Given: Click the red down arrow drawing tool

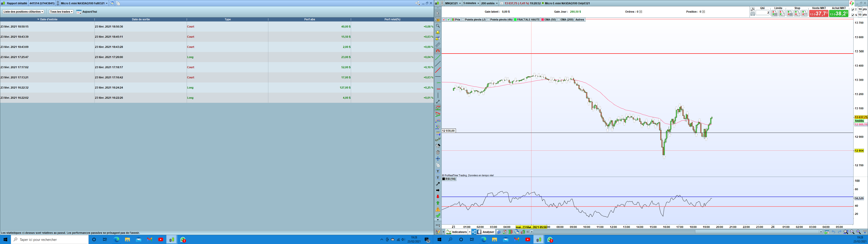Looking at the screenshot, I should pyautogui.click(x=438, y=197).
